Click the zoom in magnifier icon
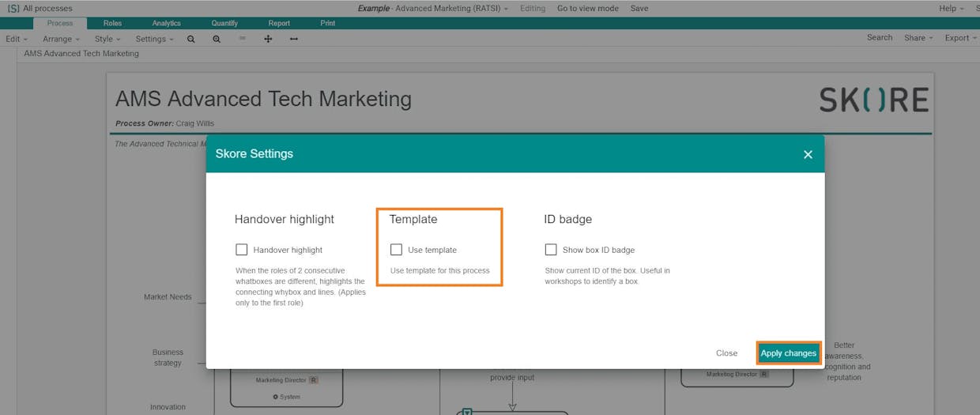This screenshot has width=980, height=415. coord(217,39)
